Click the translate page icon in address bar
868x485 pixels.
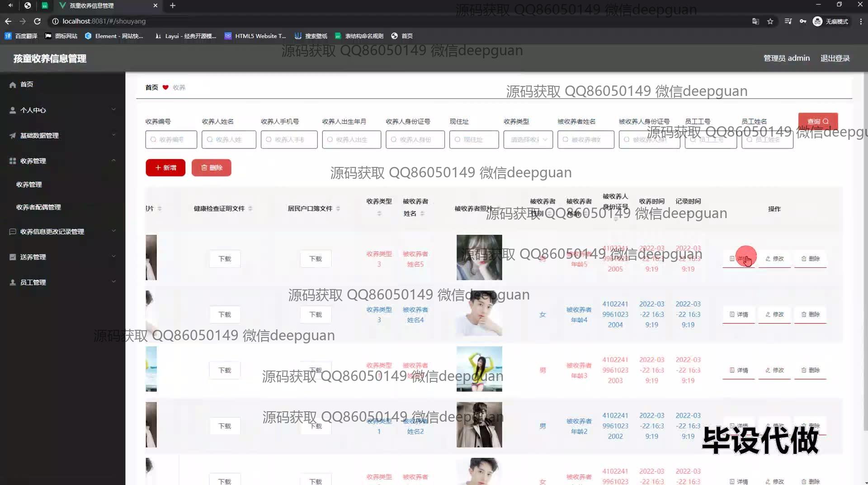755,21
